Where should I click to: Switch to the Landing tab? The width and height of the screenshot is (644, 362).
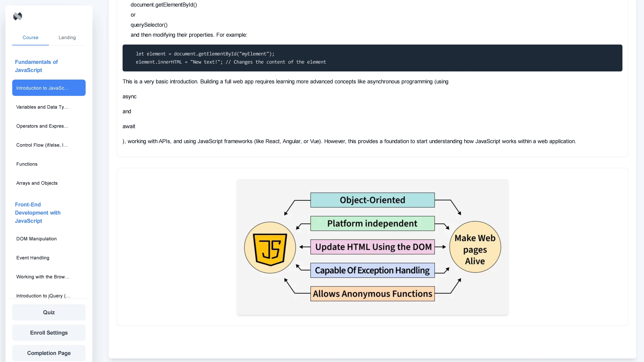67,38
